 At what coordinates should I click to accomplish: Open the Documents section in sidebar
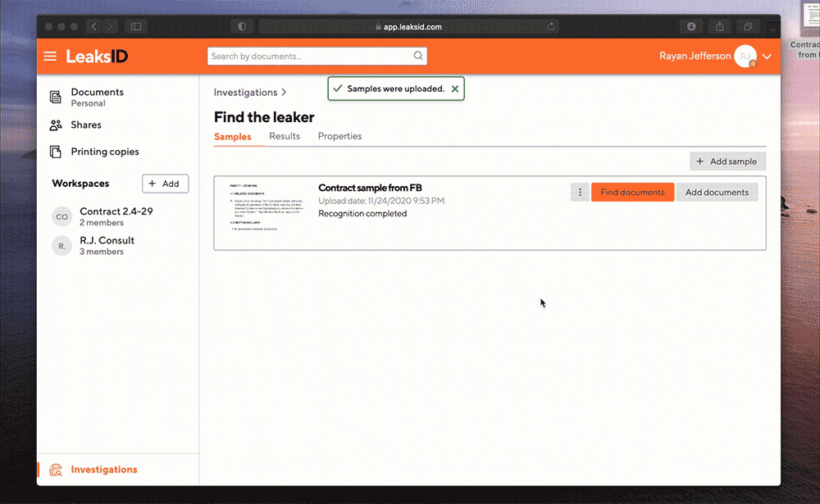tap(97, 92)
